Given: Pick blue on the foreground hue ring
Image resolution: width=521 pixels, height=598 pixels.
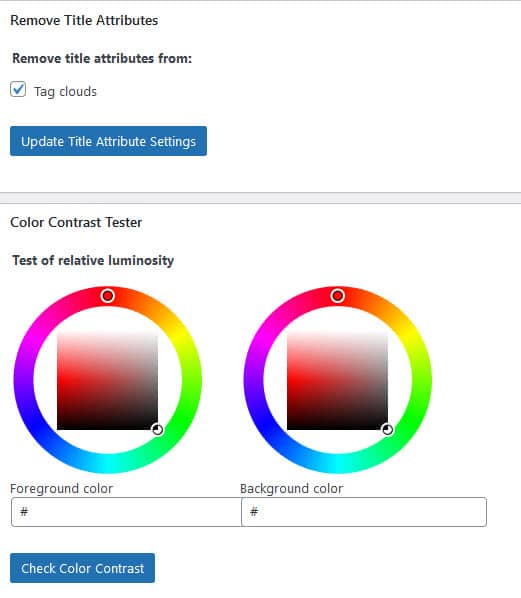Looking at the screenshot, I should click(35, 422).
